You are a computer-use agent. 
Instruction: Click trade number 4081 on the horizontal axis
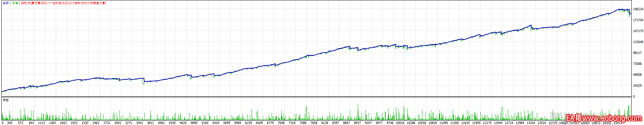pyautogui.click(x=161, y=123)
